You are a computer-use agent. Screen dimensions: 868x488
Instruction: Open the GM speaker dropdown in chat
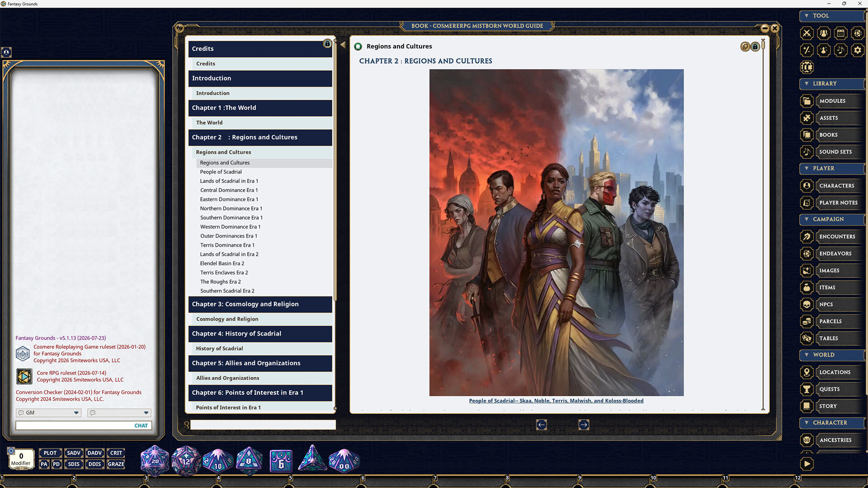[48, 413]
